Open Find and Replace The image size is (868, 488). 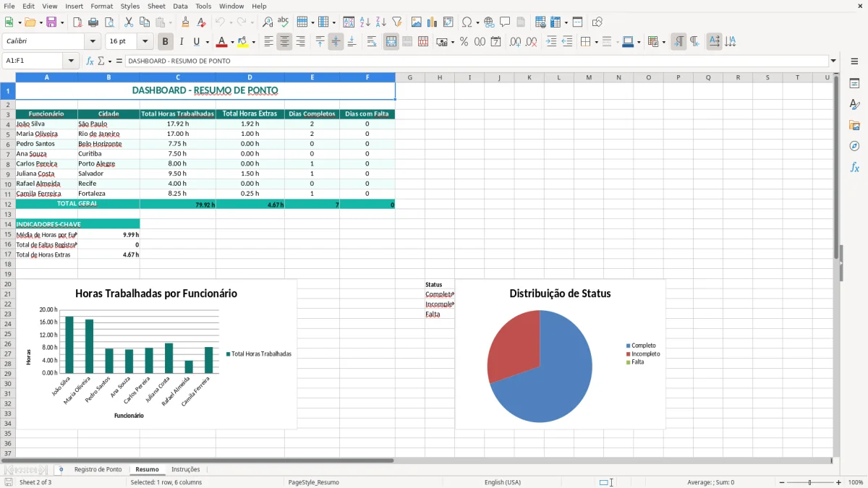click(x=268, y=22)
